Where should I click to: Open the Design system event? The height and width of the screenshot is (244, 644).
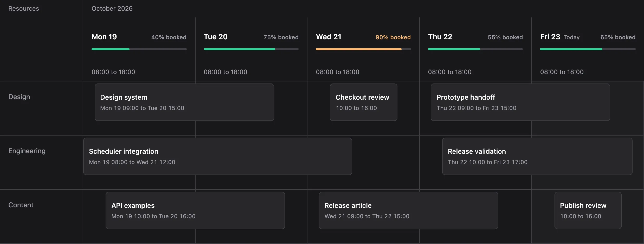[x=184, y=102]
